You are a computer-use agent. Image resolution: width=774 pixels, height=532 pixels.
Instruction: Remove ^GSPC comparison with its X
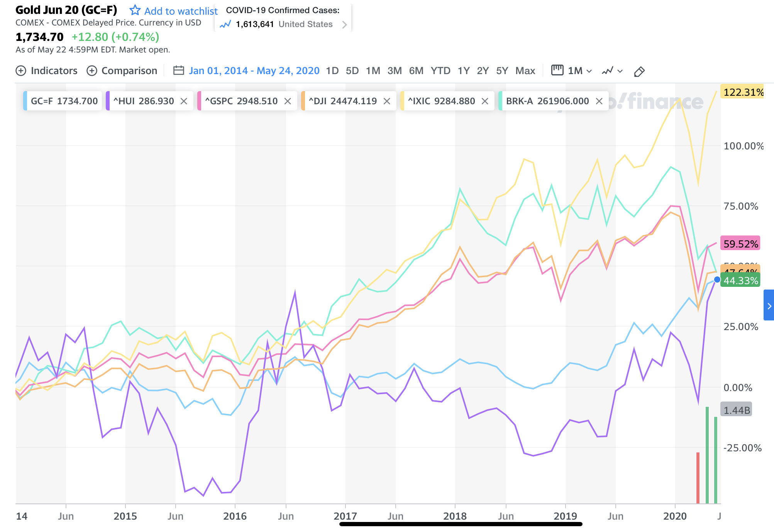pyautogui.click(x=288, y=101)
